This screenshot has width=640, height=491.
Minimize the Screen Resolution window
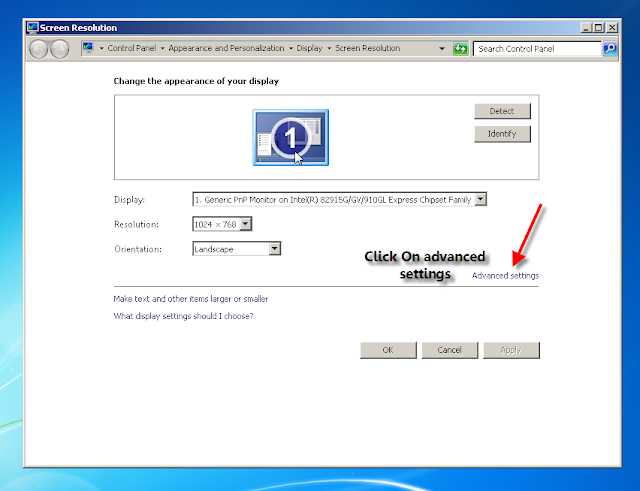586,28
